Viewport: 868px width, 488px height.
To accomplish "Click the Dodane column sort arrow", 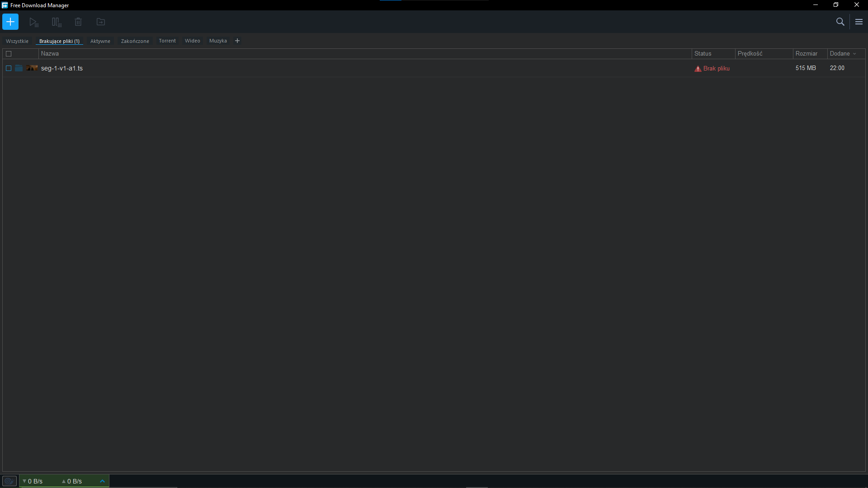I will 854,54.
